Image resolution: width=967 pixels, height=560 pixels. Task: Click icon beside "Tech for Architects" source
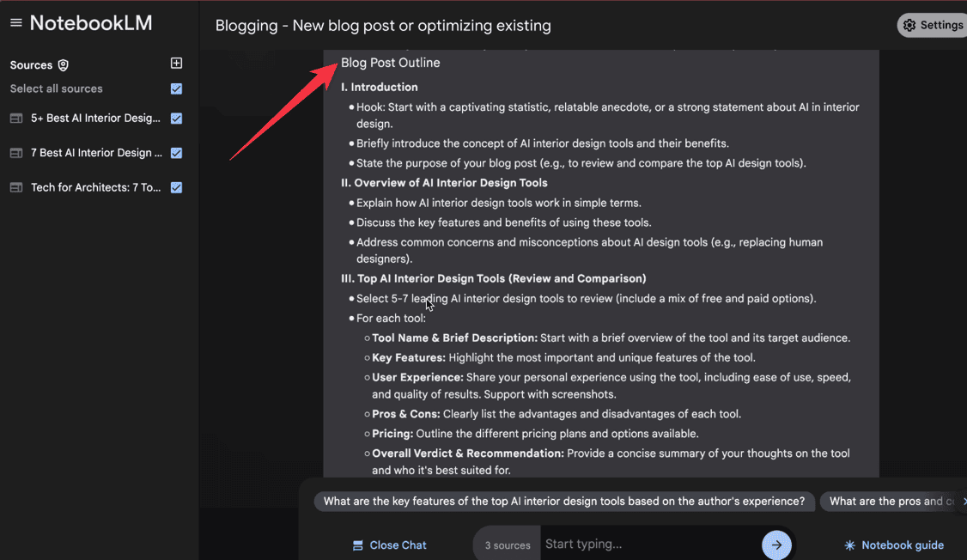16,187
